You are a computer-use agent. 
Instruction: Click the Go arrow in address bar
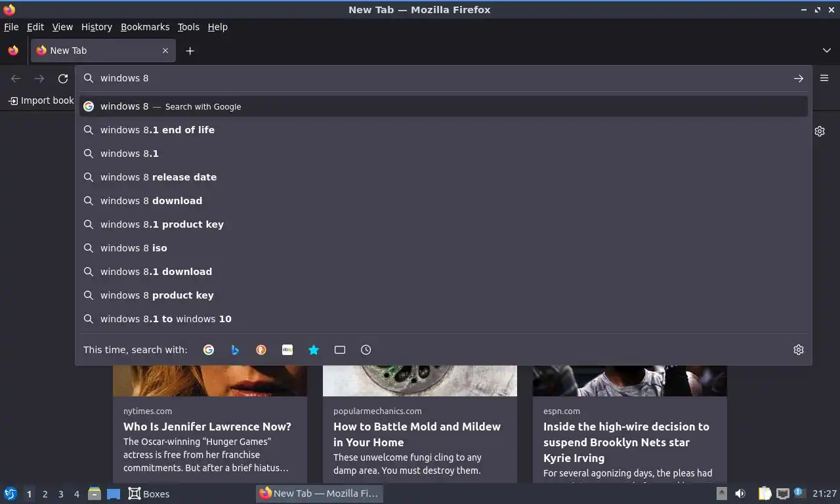[x=799, y=78]
